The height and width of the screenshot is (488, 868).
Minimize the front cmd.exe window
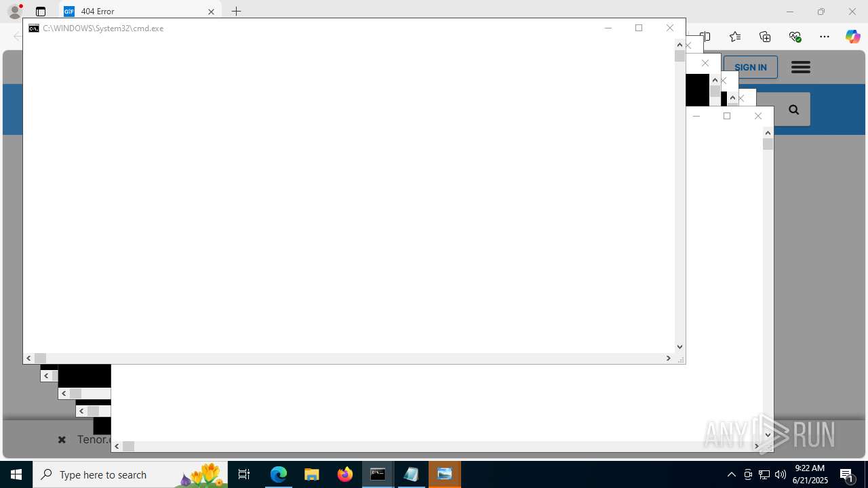point(608,28)
